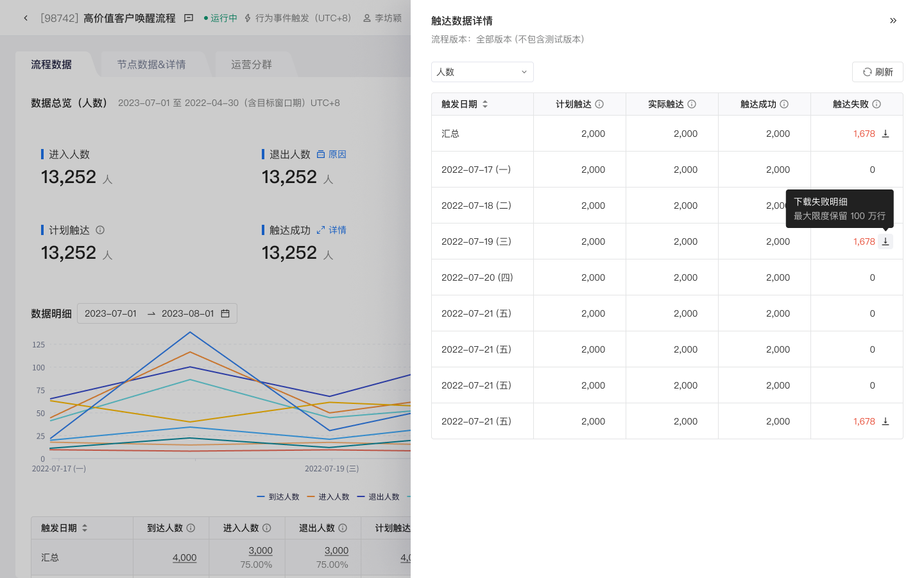Click the 运行中 status indicator
924x578 pixels.
pos(221,18)
